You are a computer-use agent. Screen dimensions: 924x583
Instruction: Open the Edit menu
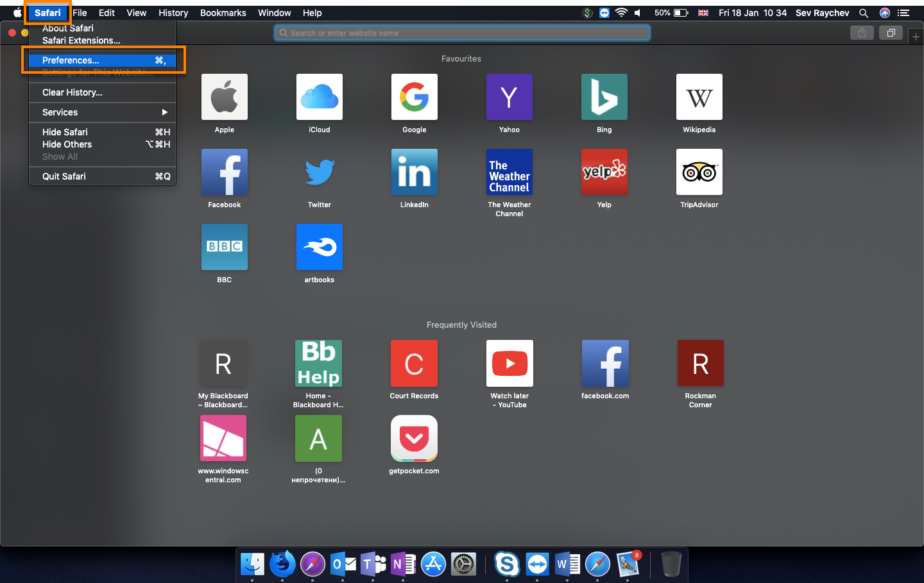pos(107,13)
